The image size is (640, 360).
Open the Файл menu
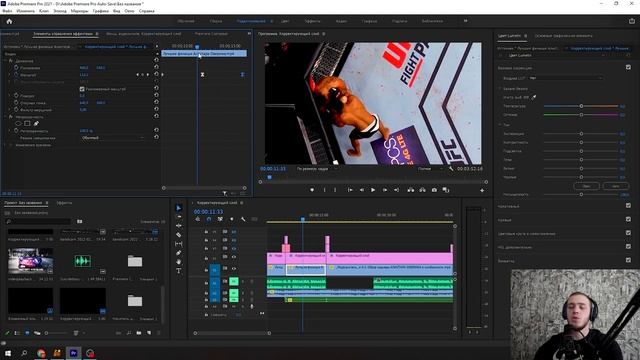pos(7,11)
